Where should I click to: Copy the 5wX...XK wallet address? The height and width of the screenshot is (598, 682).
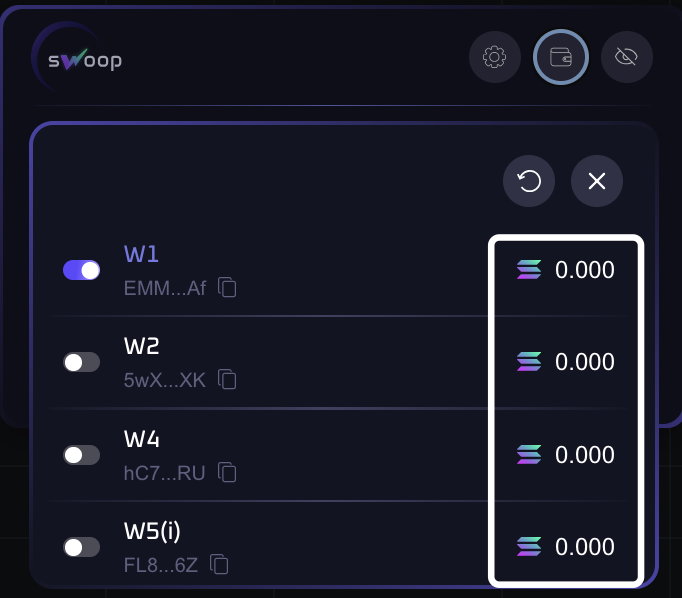pos(228,380)
